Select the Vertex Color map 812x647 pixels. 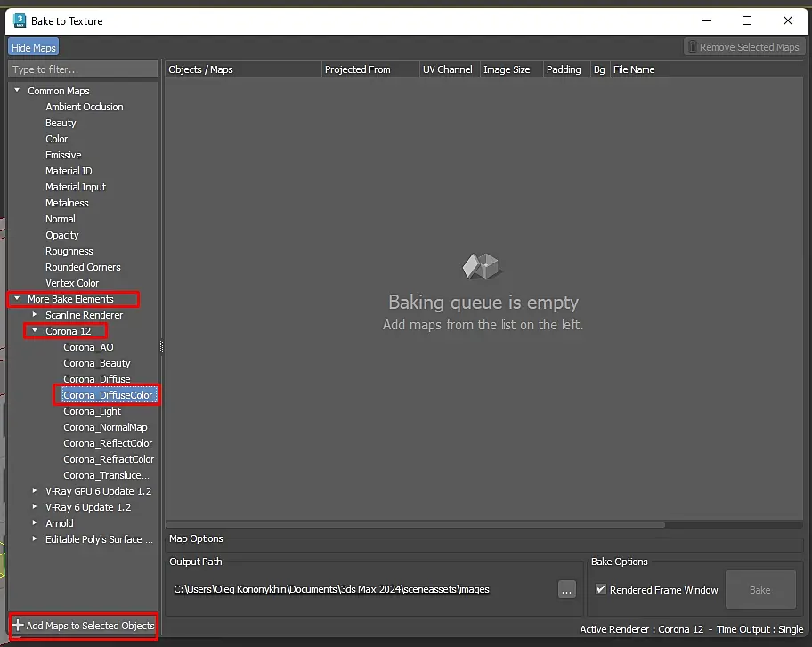72,283
